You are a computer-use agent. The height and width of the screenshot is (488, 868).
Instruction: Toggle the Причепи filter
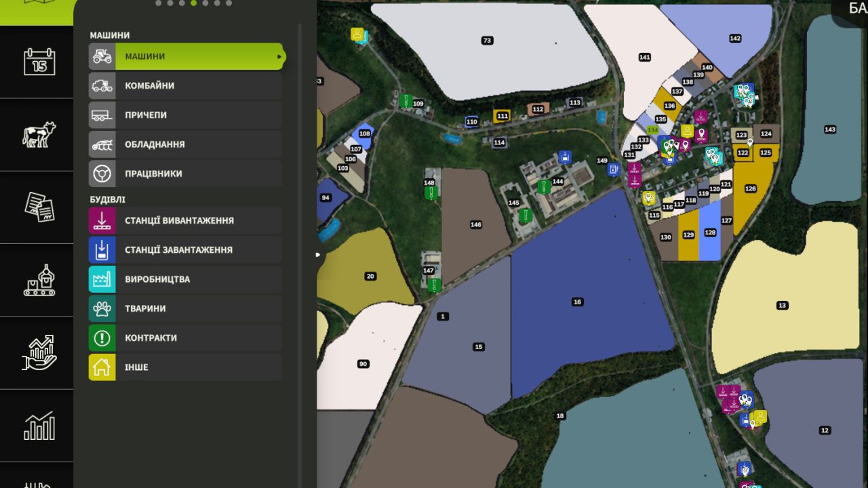tap(185, 115)
